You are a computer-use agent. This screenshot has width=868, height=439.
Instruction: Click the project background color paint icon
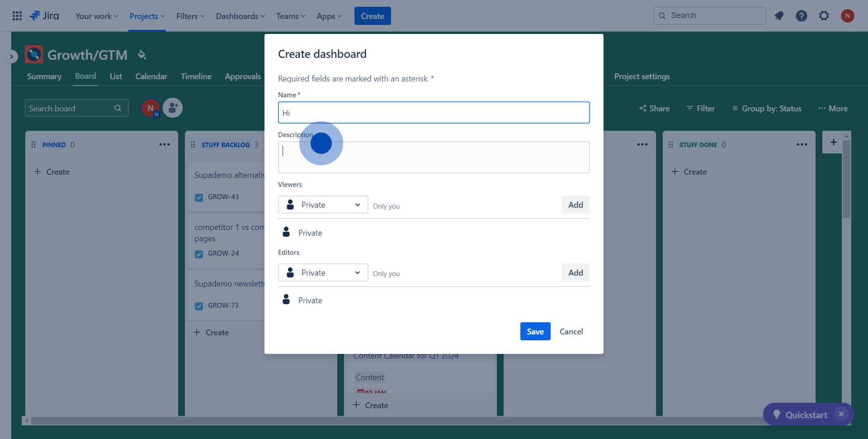(142, 55)
